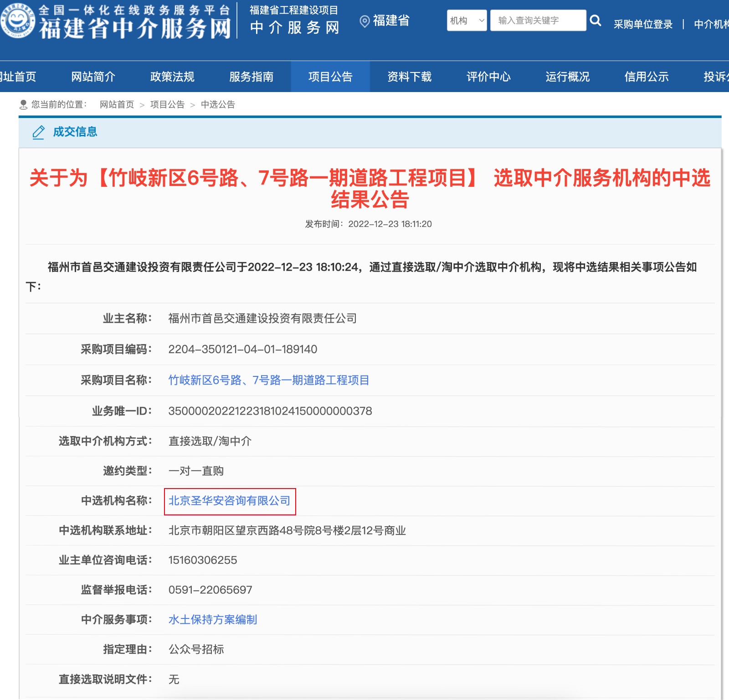Focus the 输入查询关键字 search field
This screenshot has width=729, height=700.
pos(538,21)
